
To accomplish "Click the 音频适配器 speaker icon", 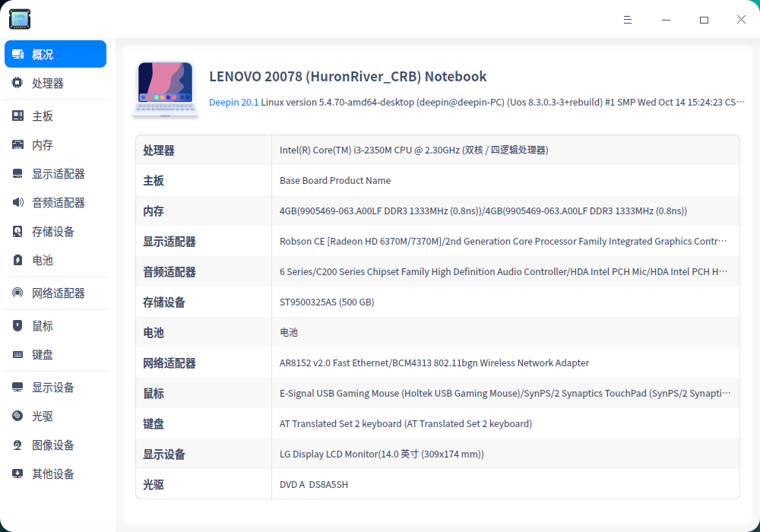I will (x=17, y=202).
